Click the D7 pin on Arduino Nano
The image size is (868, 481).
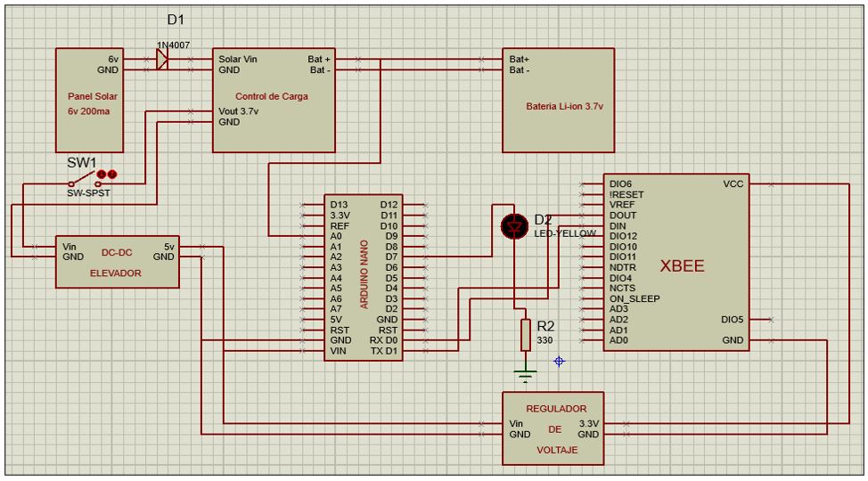[x=391, y=257]
